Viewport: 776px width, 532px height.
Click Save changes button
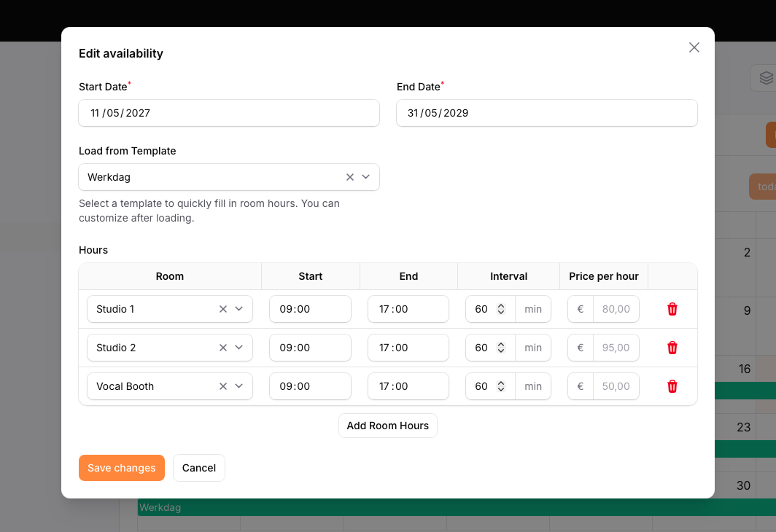[x=122, y=468]
